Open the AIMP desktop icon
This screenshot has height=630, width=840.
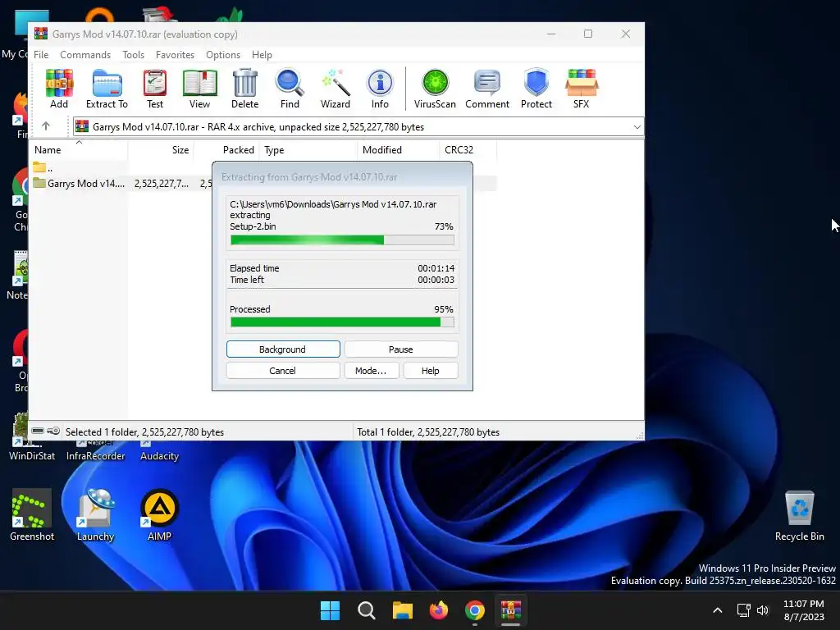point(159,515)
